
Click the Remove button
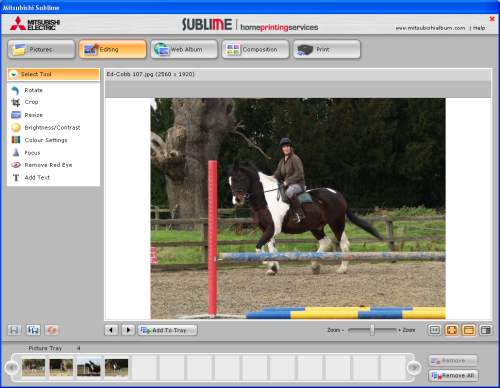coord(453,360)
